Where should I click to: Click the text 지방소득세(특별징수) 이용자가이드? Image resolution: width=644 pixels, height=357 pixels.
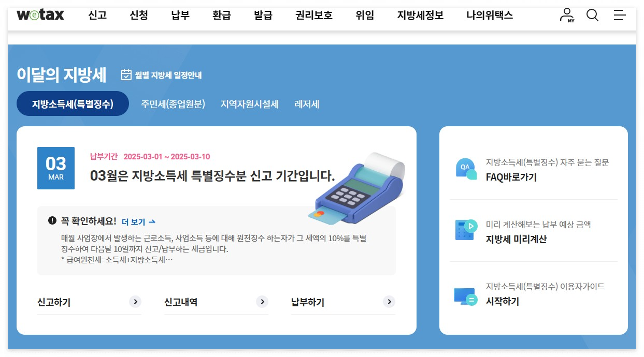pyautogui.click(x=545, y=287)
